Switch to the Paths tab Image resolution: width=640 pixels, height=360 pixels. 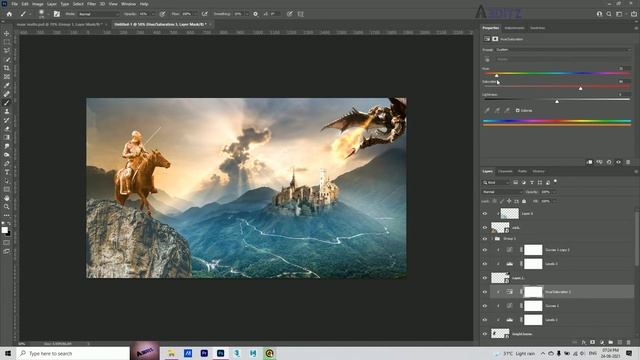[522, 171]
